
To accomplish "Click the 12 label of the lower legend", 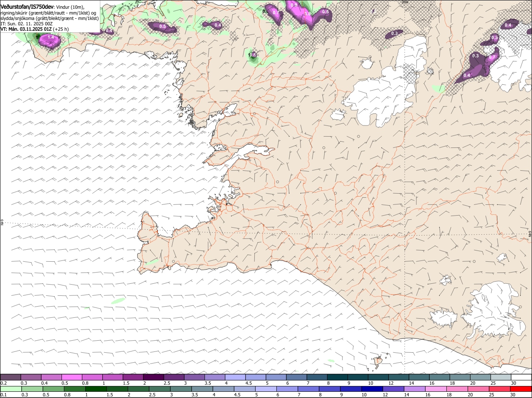I will tap(384, 395).
